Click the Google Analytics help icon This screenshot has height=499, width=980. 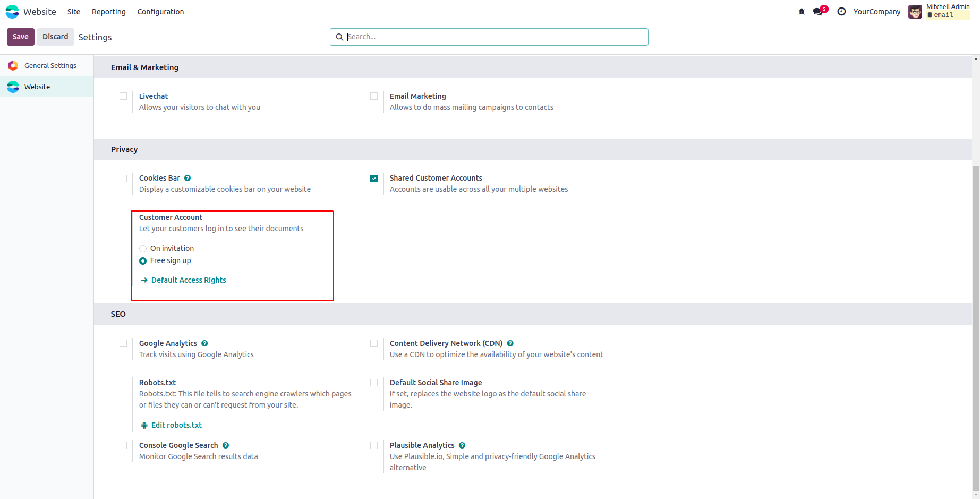(204, 343)
